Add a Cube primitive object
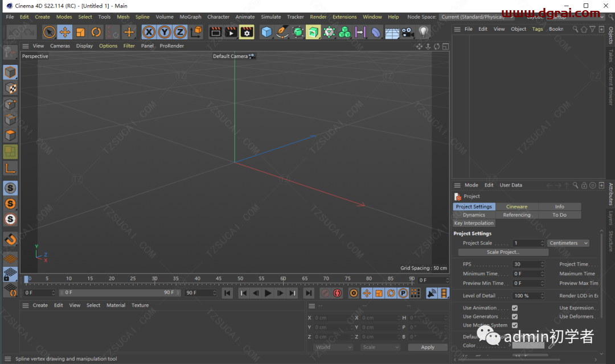This screenshot has height=364, width=615. click(x=266, y=32)
